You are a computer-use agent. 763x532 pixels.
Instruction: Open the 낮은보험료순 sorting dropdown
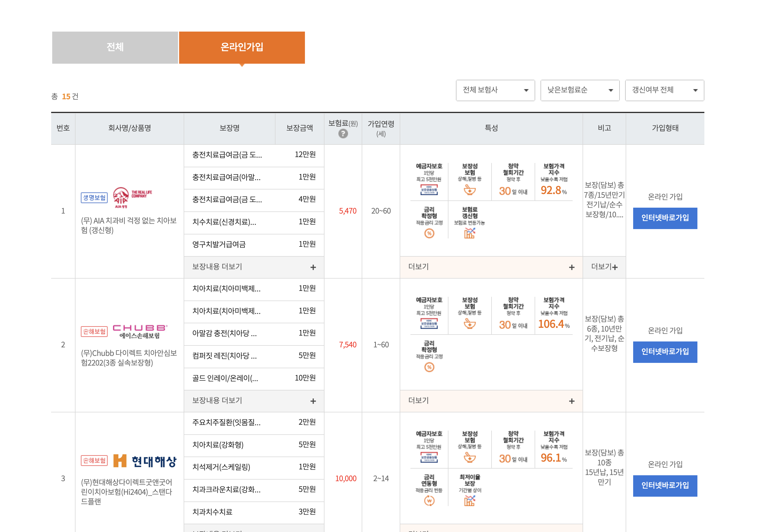pyautogui.click(x=580, y=90)
